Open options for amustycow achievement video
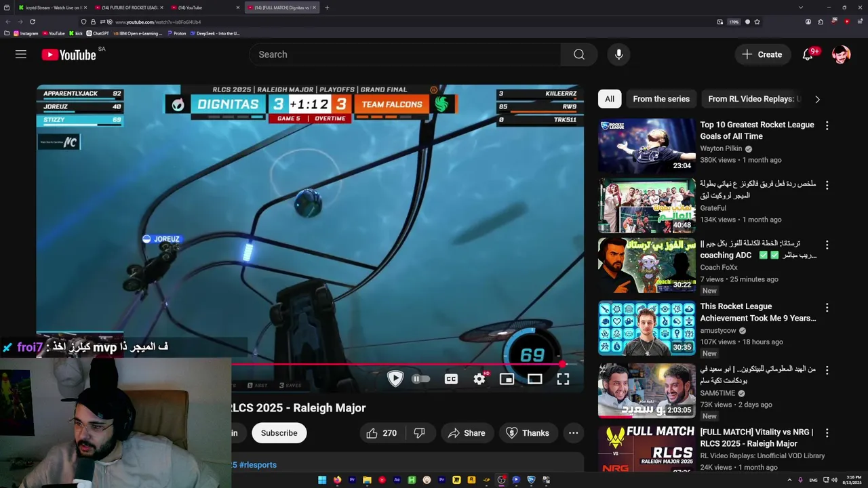868x488 pixels. 827,307
